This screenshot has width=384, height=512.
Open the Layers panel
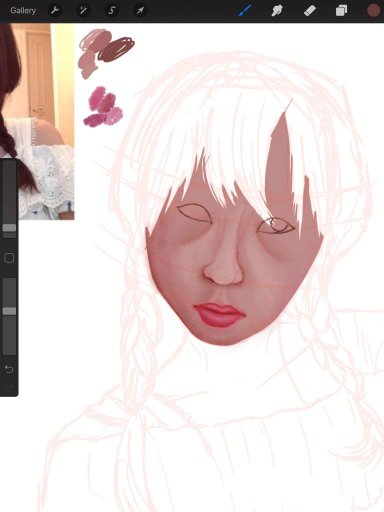click(341, 11)
